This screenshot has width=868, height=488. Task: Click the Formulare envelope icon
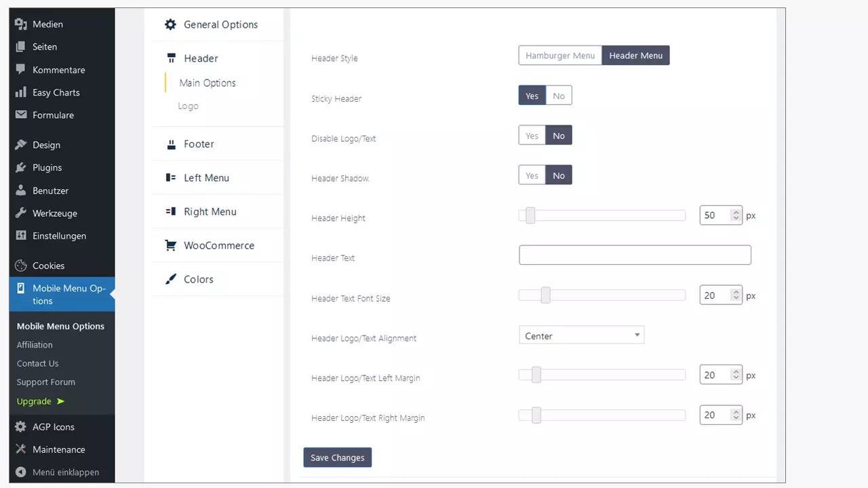click(21, 115)
